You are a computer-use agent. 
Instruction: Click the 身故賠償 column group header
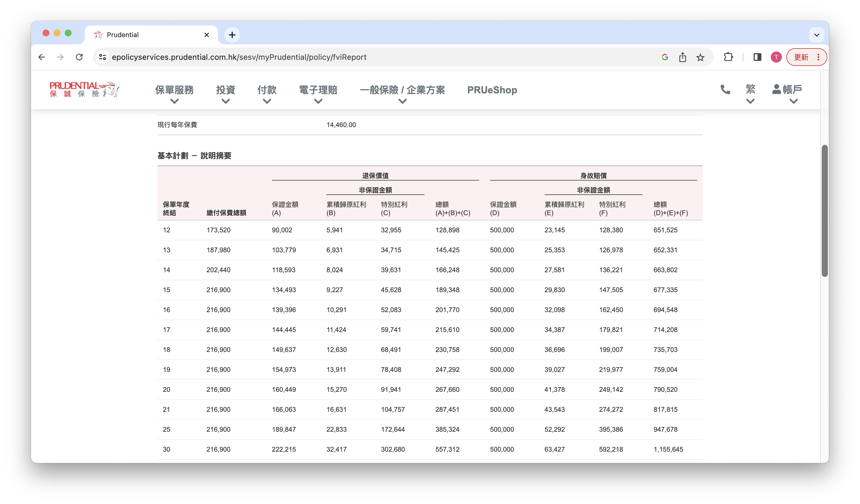point(593,176)
